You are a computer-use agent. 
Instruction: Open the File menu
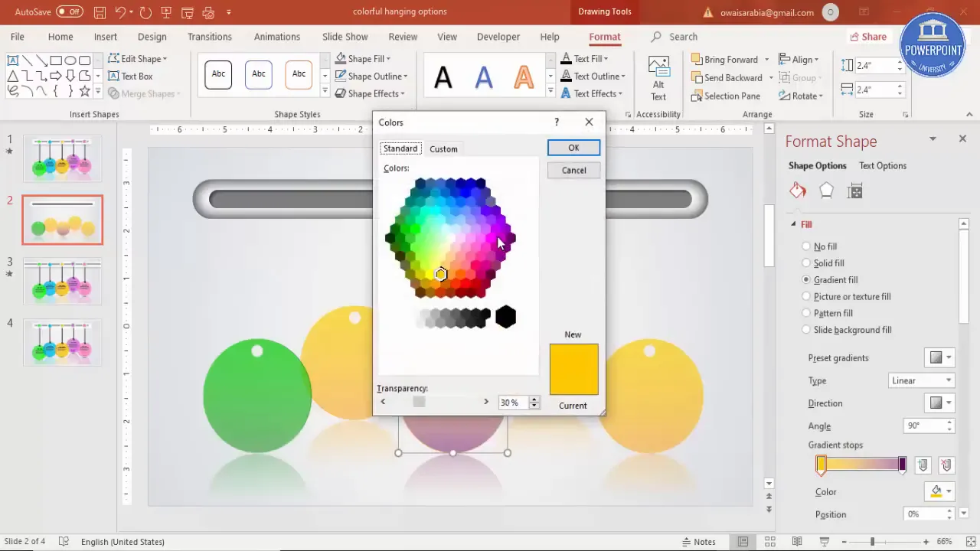pos(17,37)
